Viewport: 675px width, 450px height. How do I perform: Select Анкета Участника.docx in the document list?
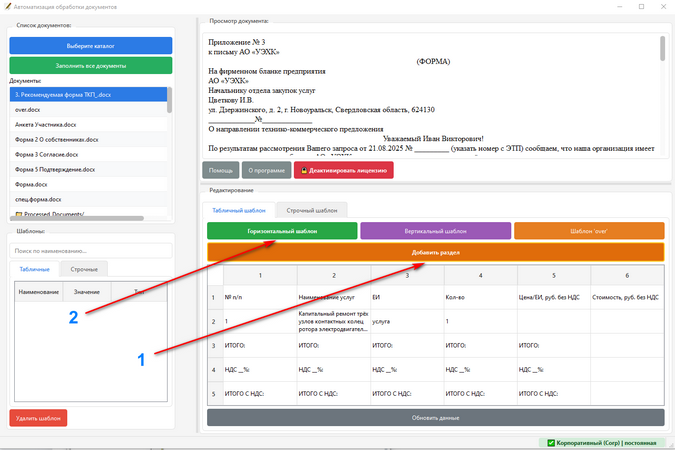point(88,125)
